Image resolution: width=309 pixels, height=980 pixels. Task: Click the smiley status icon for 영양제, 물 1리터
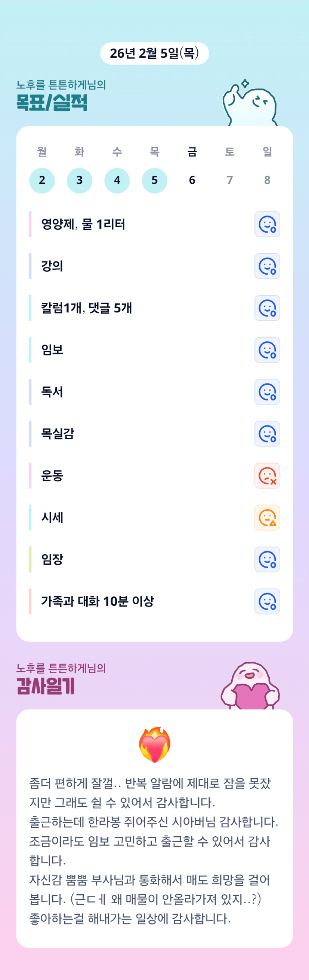[267, 225]
